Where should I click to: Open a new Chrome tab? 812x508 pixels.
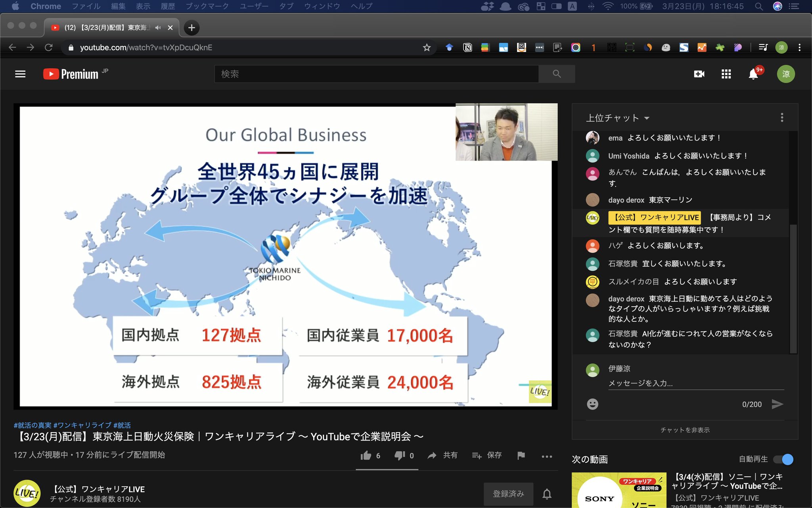(x=192, y=28)
